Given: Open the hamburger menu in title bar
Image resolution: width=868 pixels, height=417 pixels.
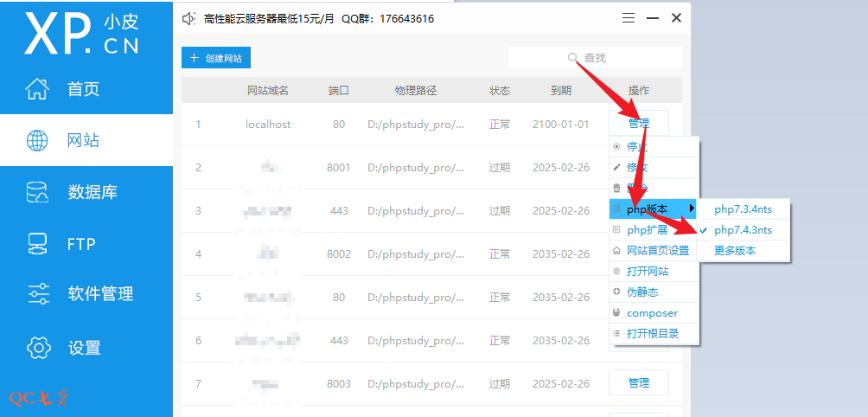Looking at the screenshot, I should 629,18.
